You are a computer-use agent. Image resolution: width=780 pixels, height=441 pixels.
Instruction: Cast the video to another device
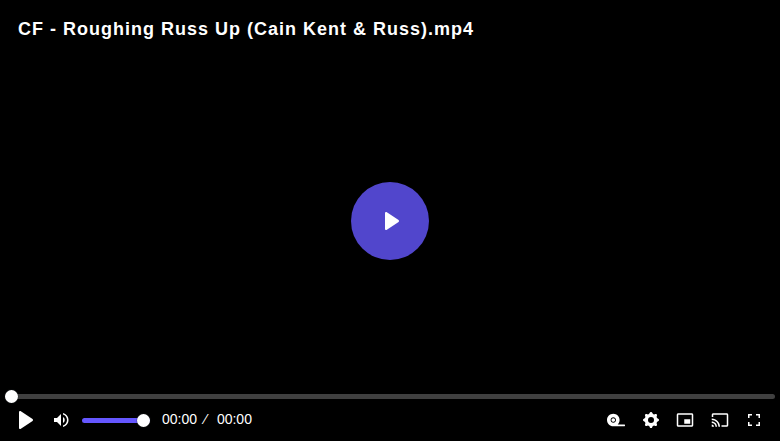point(720,420)
